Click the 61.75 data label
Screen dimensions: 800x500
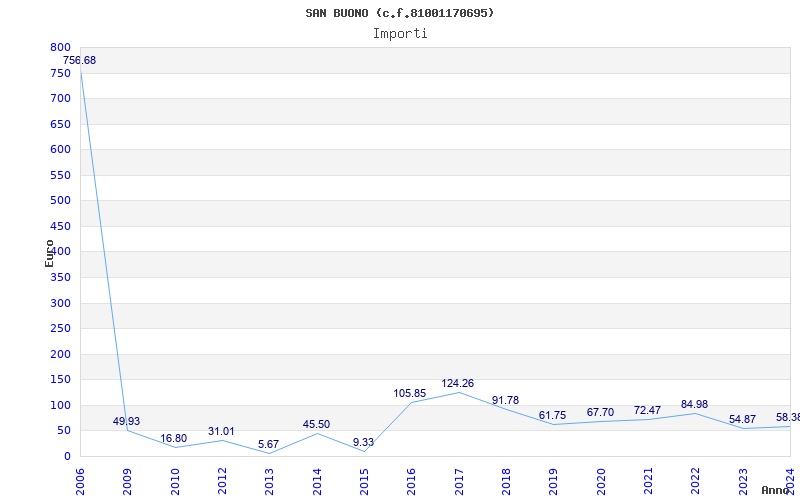tap(552, 415)
